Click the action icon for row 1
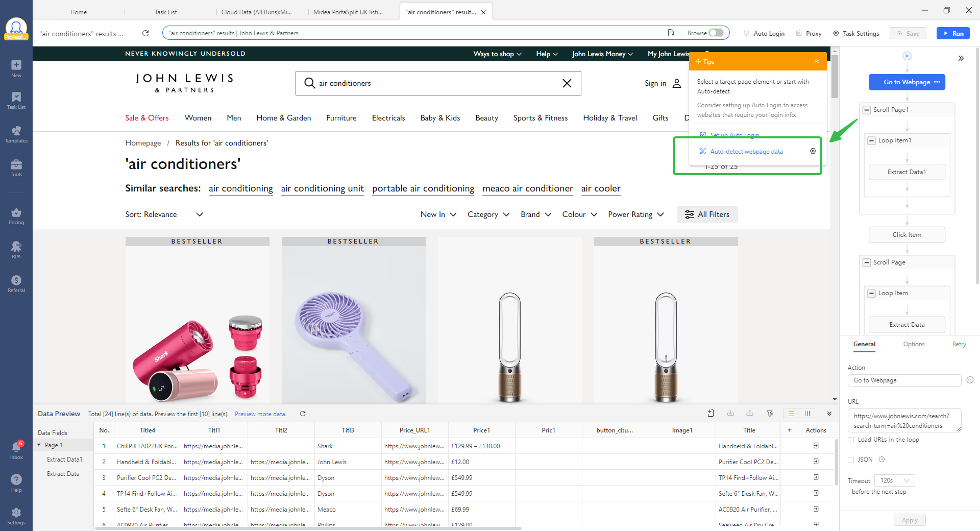The height and width of the screenshot is (531, 980). 816,446
